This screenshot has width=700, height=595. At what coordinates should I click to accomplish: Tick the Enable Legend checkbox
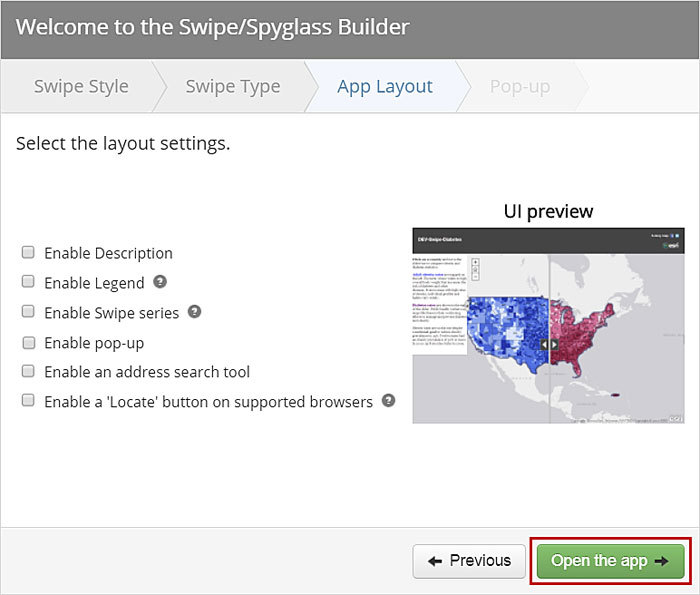click(28, 283)
